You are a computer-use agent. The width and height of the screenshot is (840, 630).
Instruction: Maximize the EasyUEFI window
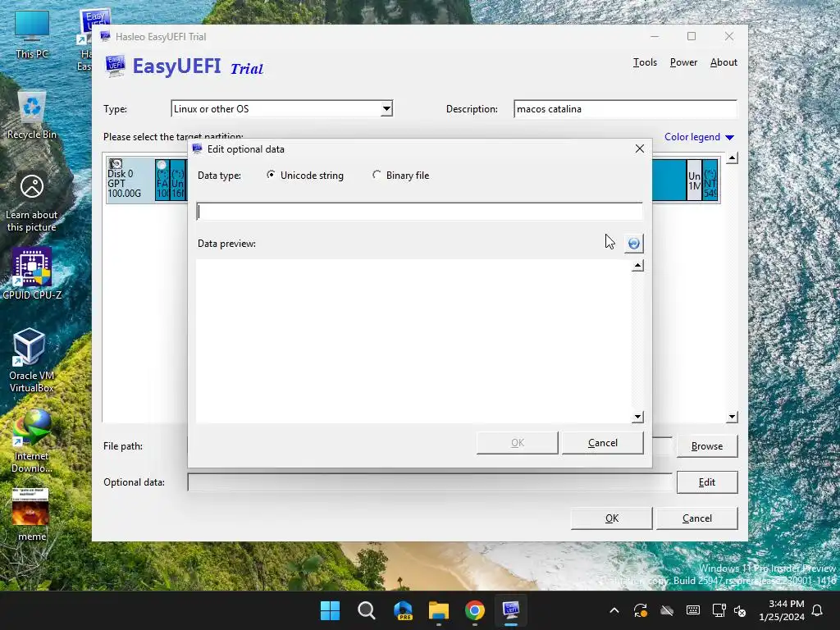pos(692,36)
